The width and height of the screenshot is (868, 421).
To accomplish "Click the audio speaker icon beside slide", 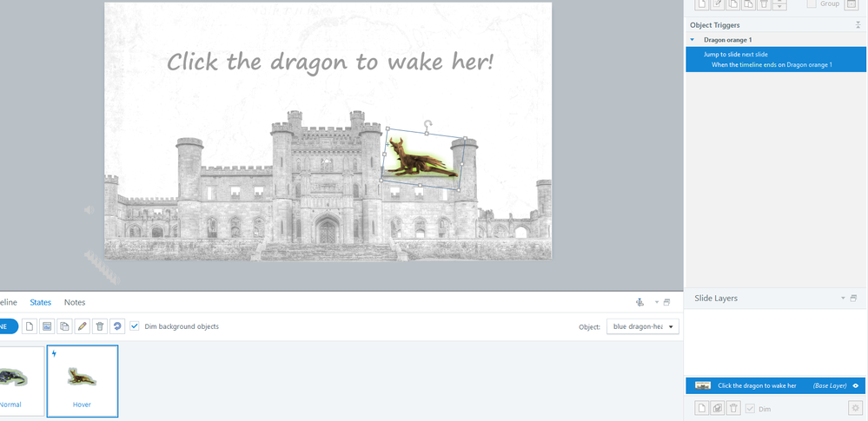I will pos(89,210).
